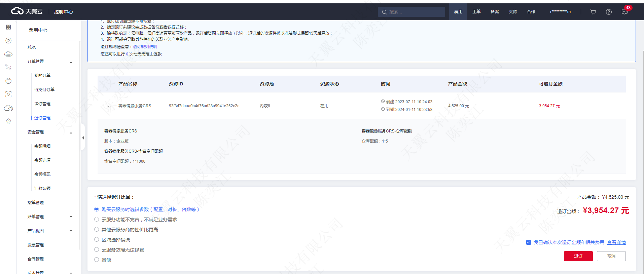Open 撤单管理 in the sidebar
Viewport: 644px width, 274px height.
36,203
